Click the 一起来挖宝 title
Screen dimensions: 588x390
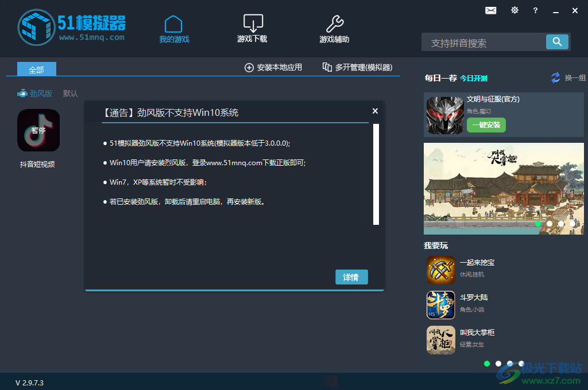(x=477, y=263)
